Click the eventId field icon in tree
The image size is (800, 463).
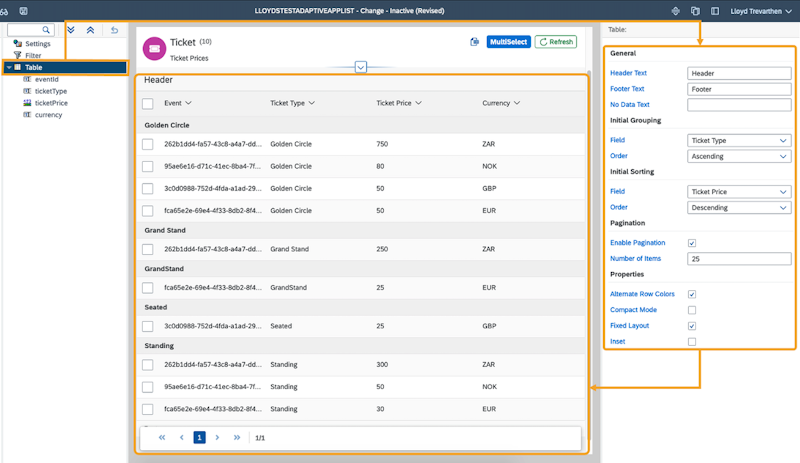(27, 79)
